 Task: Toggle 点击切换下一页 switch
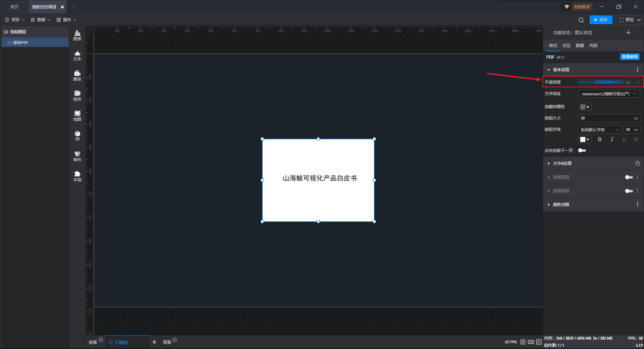click(582, 150)
